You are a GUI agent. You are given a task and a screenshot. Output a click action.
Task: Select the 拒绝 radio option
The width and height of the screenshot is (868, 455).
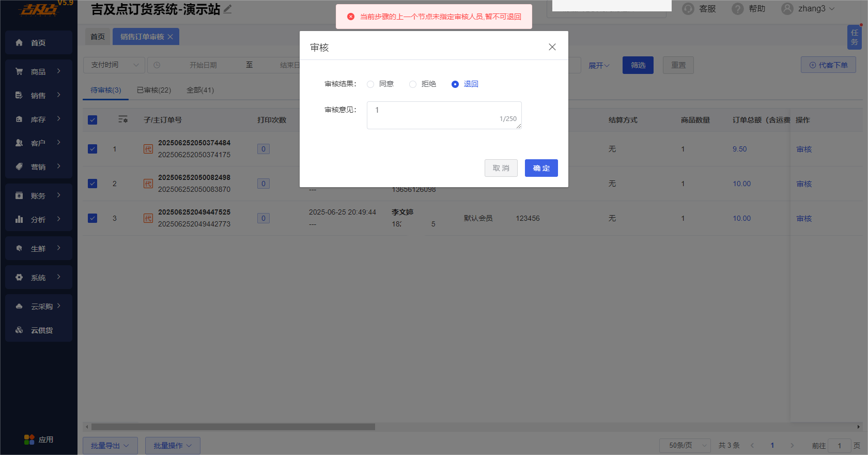tap(413, 84)
